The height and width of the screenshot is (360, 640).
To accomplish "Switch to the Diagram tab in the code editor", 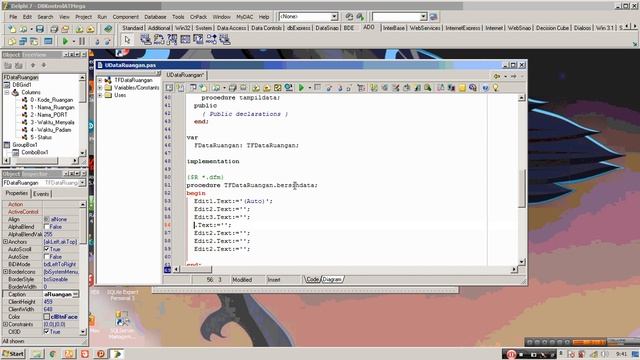I will (332, 280).
